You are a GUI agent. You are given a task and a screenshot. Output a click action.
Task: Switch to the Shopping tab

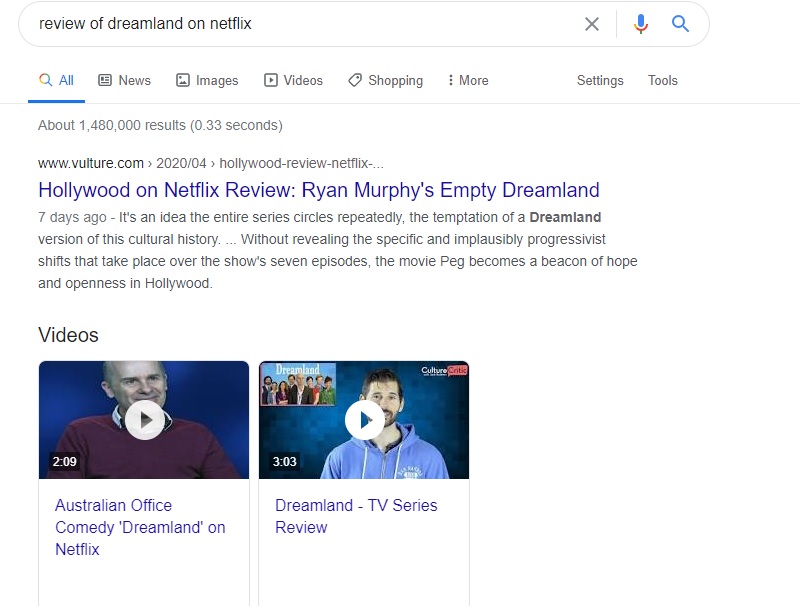point(385,81)
